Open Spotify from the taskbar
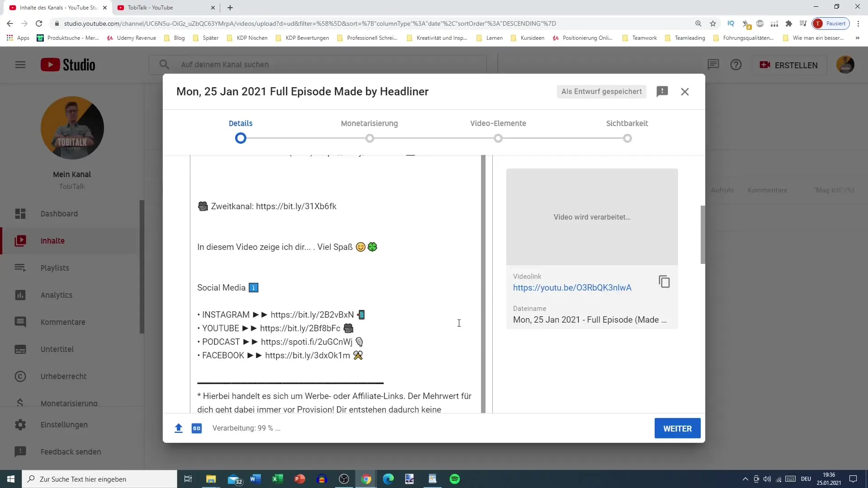Viewport: 868px width, 488px height. pyautogui.click(x=455, y=479)
